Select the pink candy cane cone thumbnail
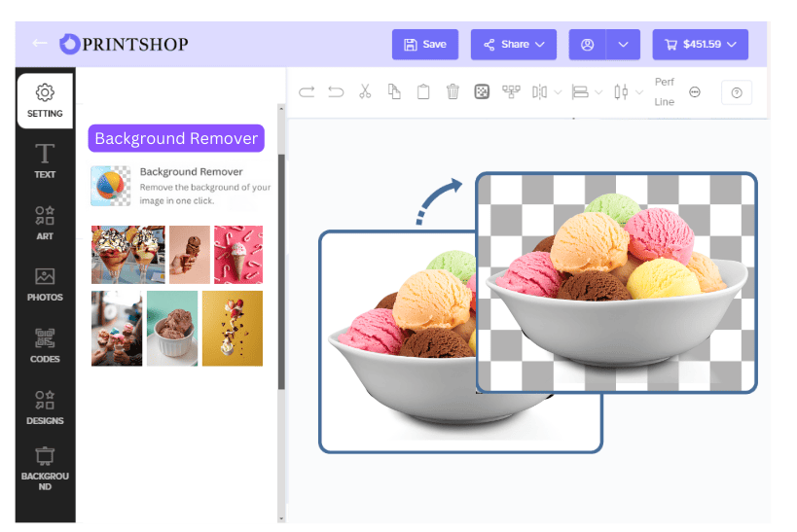The image size is (797, 532). pos(238,255)
